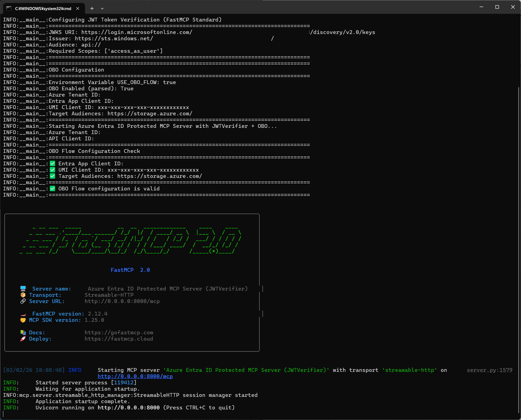Click 'StreamableHTTP session manager started' line
521x420 pixels.
pos(130,395)
